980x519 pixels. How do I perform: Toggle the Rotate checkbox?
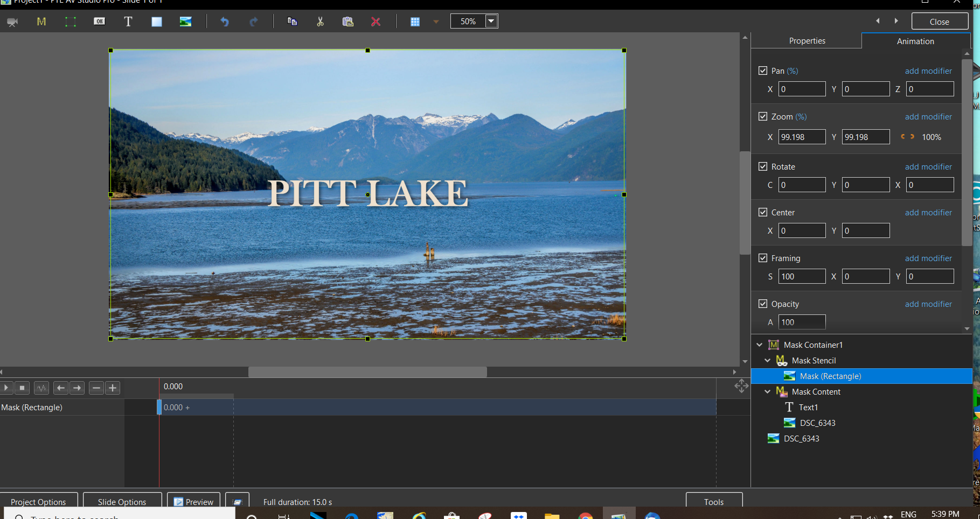[763, 166]
